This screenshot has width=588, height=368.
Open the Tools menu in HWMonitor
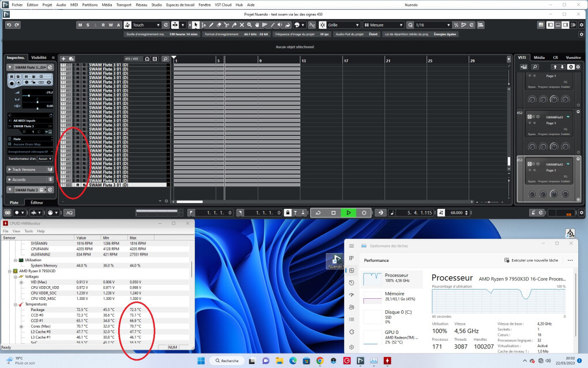tap(28, 231)
